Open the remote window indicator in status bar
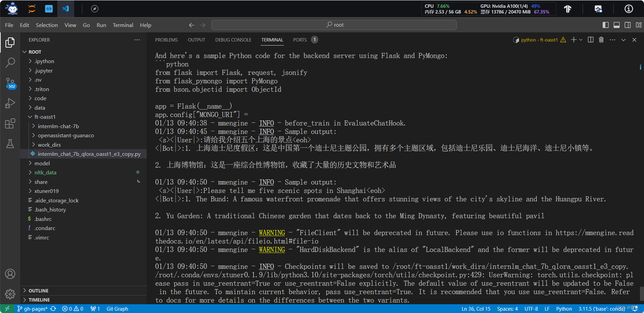The image size is (644, 313). pyautogui.click(x=7, y=309)
